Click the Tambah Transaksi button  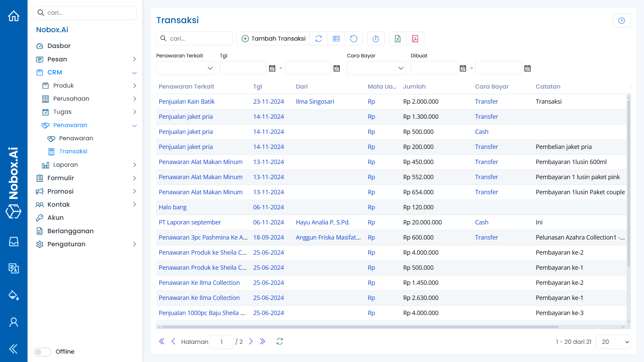pos(273,38)
